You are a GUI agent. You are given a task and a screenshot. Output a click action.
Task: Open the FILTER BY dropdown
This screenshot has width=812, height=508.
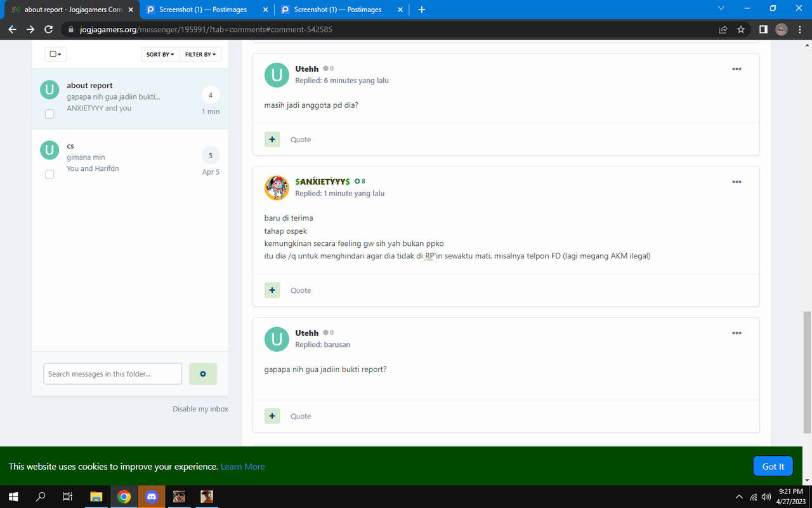click(x=200, y=55)
